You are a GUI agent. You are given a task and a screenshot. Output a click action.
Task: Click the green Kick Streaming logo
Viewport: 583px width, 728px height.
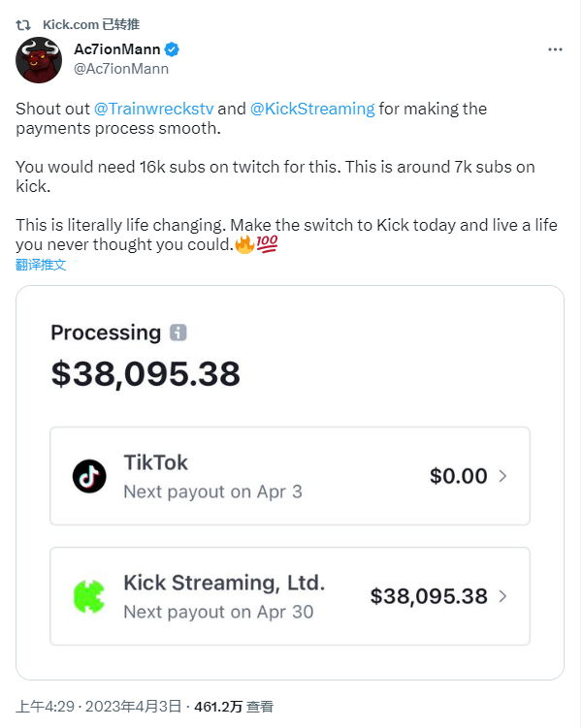tap(89, 595)
